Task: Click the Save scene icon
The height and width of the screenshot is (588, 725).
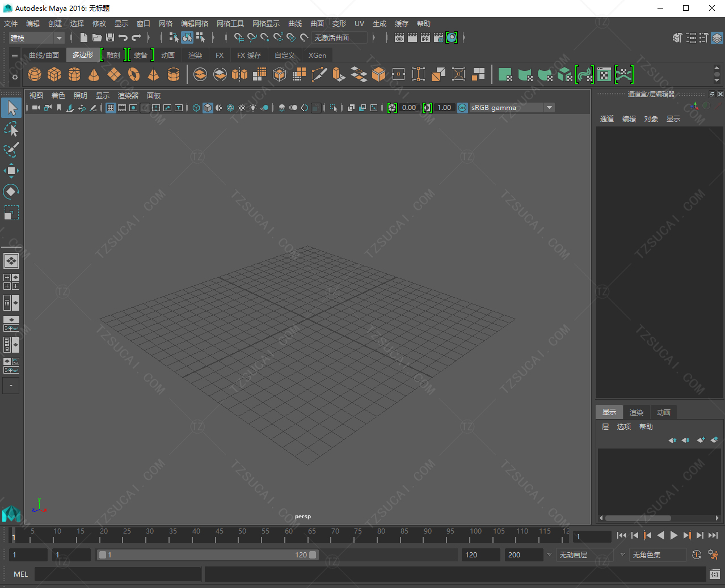Action: pyautogui.click(x=110, y=37)
